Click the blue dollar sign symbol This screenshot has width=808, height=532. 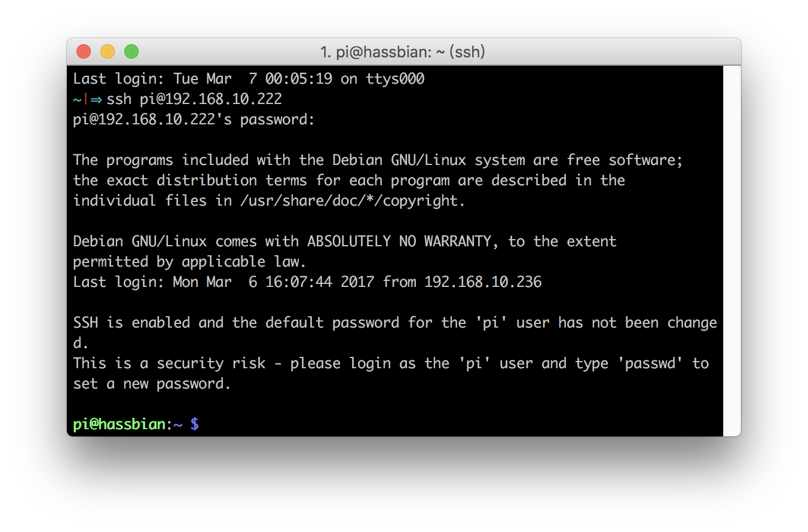195,424
